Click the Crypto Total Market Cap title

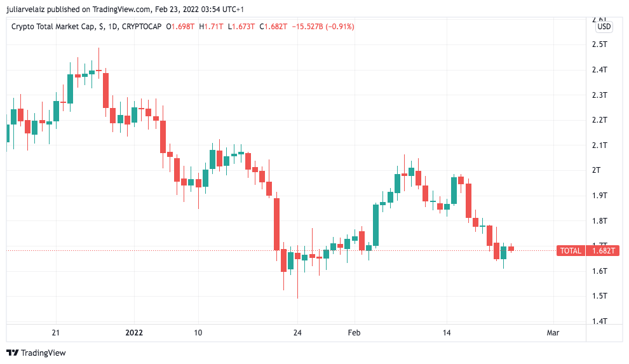point(53,27)
